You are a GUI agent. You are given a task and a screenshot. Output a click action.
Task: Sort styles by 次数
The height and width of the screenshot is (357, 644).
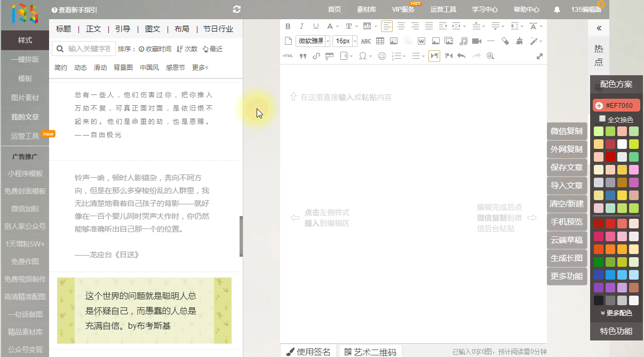[x=187, y=49]
